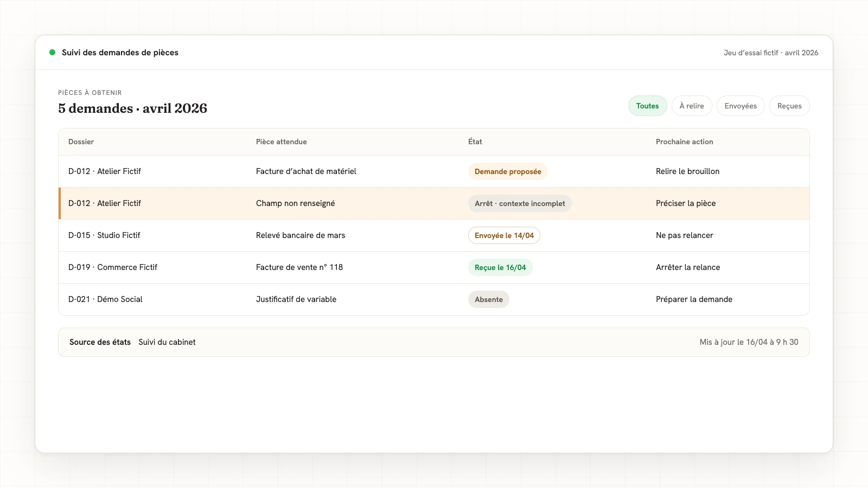
Task: Click the Suivi du cabinet source value
Action: pos(167,342)
